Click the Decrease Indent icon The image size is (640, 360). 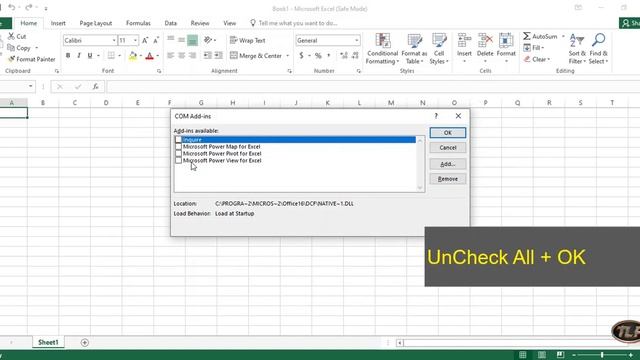[x=208, y=56]
